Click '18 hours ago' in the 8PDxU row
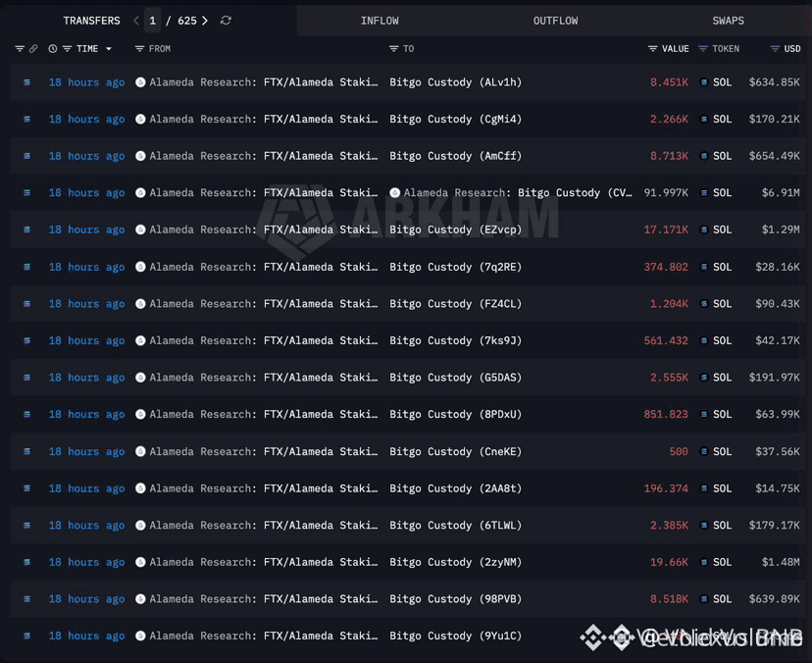This screenshot has height=663, width=812. click(86, 414)
